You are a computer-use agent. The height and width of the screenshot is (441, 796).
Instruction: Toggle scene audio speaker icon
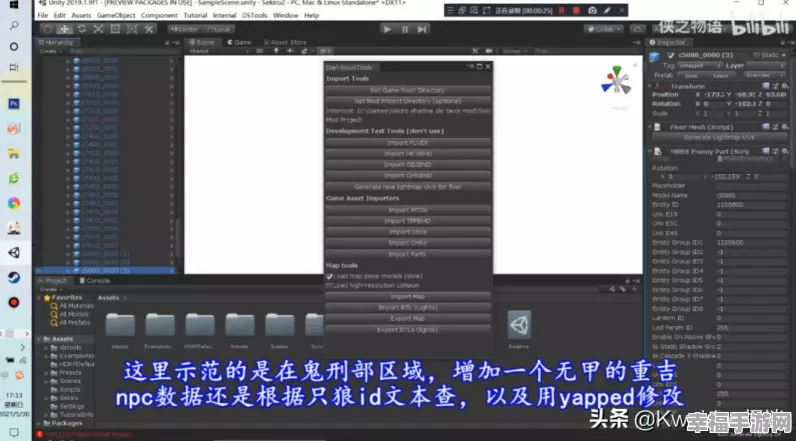click(x=290, y=51)
